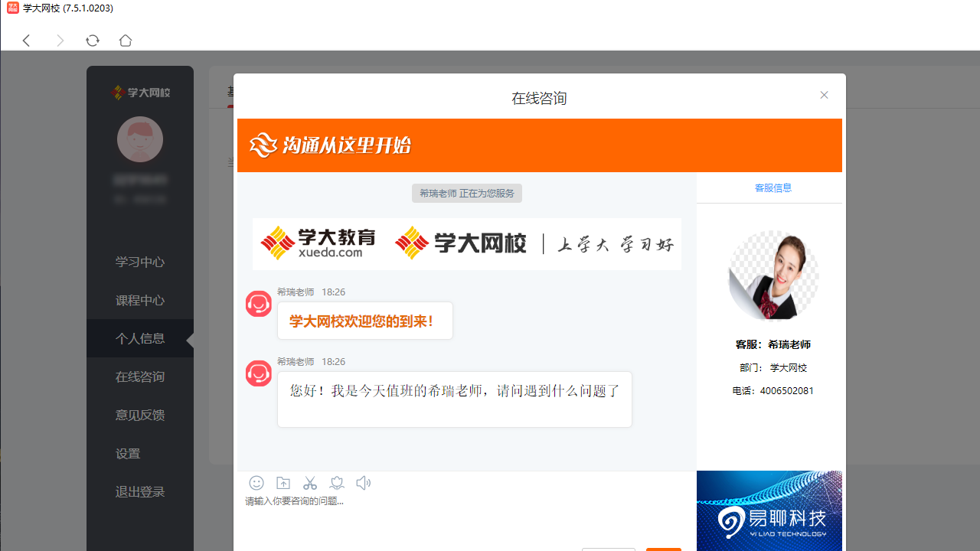This screenshot has height=551, width=980.
Task: Refresh the page with the reload icon
Action: pyautogui.click(x=93, y=41)
